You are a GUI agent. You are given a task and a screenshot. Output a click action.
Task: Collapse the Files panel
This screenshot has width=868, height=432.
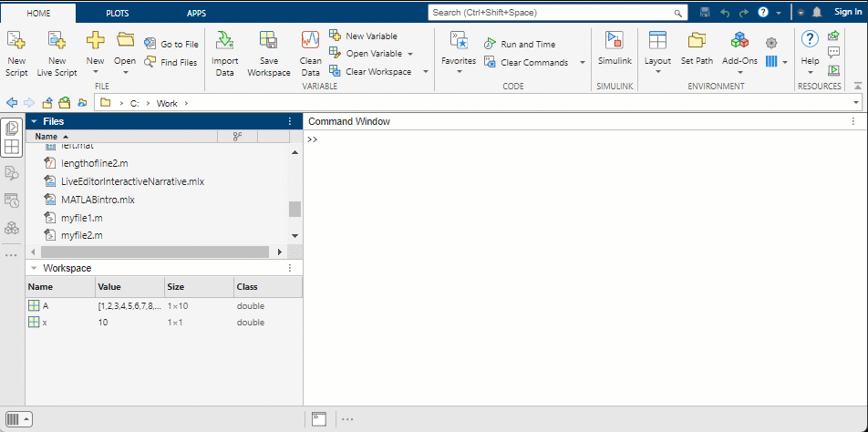click(34, 121)
